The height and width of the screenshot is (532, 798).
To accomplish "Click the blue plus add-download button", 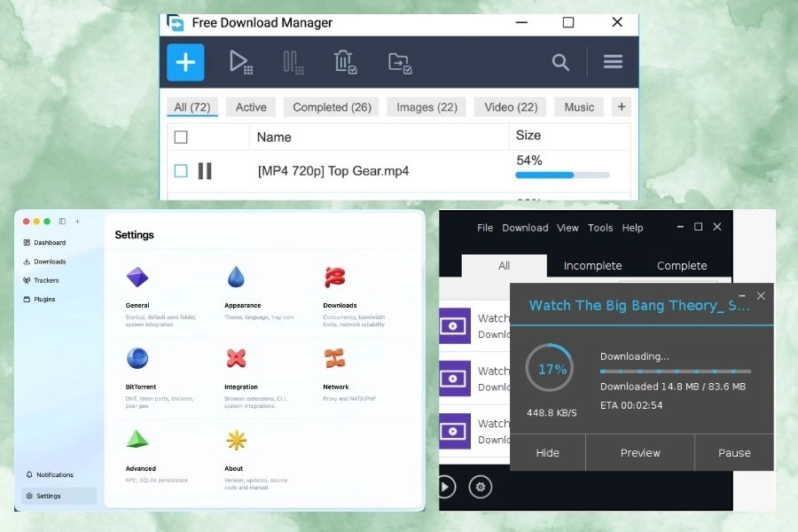I will click(x=186, y=63).
